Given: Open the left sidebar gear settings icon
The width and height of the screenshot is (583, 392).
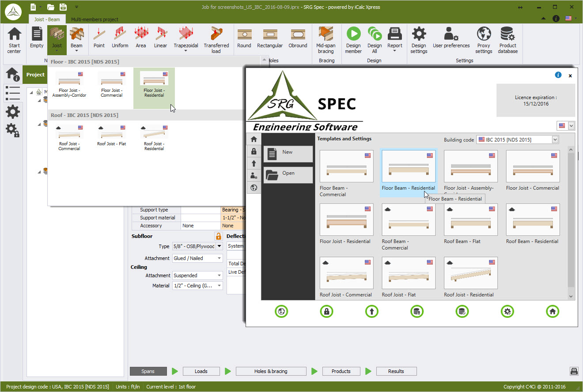Looking at the screenshot, I should 12,112.
